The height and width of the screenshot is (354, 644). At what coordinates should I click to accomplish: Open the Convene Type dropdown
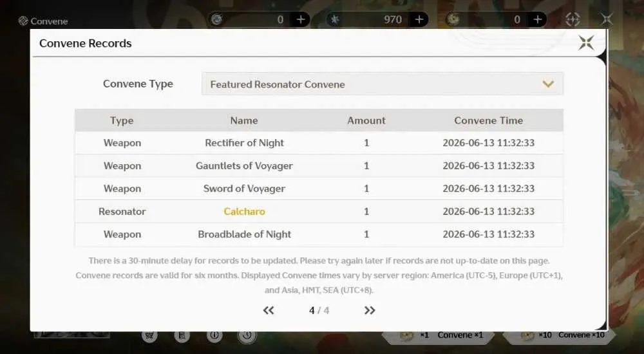[x=383, y=84]
